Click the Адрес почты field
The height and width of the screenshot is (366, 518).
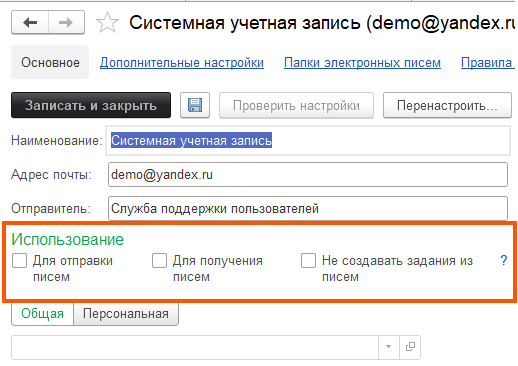pos(308,174)
